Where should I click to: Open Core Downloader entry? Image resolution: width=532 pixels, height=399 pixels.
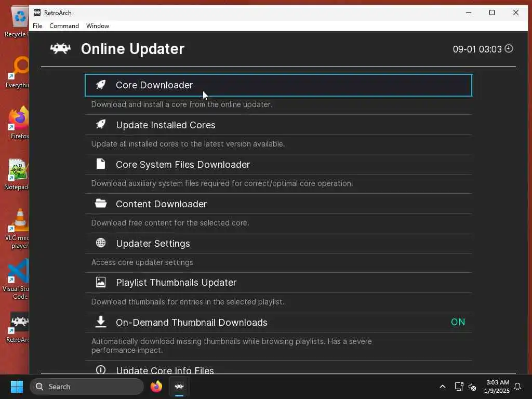tap(278, 85)
